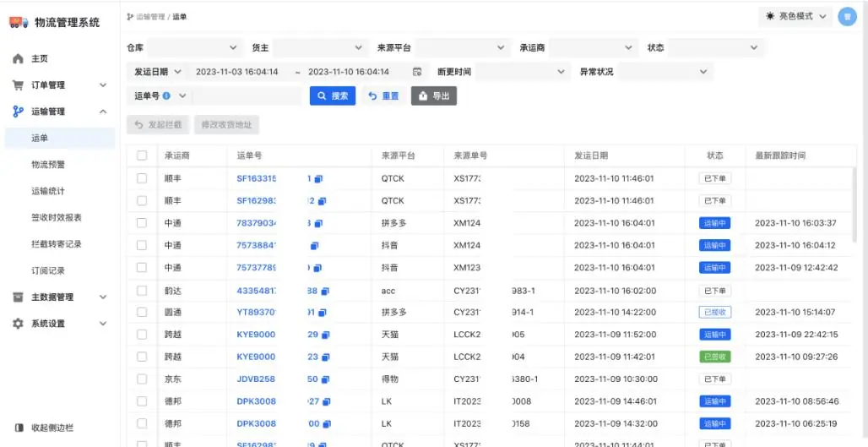Click the collapse sidebar icon at bottom
Image resolution: width=868 pixels, height=447 pixels.
(x=19, y=428)
